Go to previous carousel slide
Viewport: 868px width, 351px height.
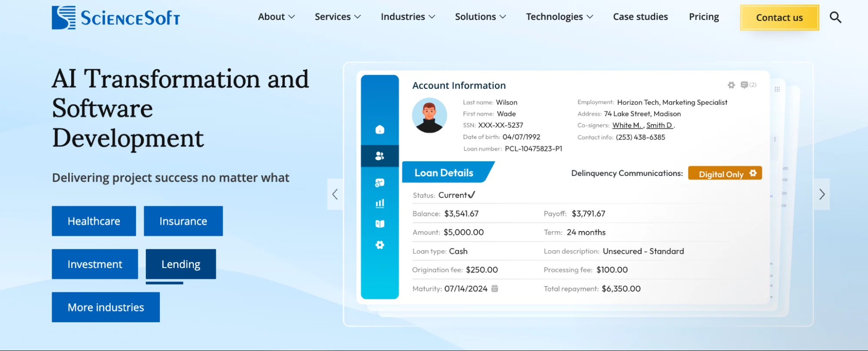[335, 194]
